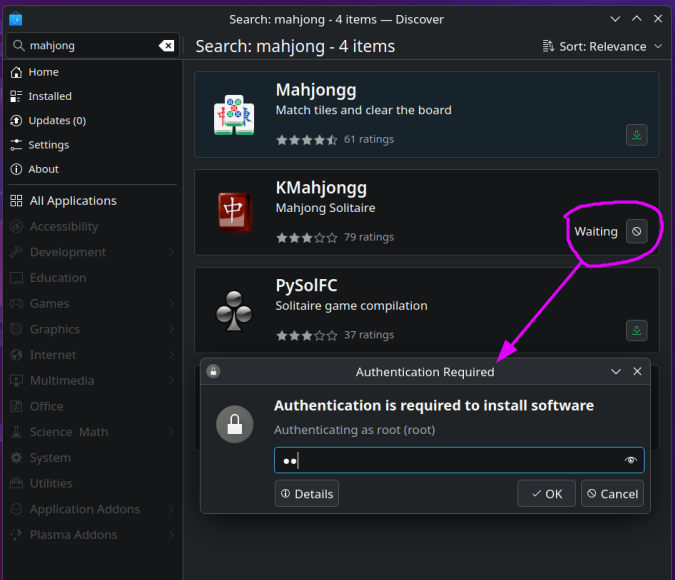675x580 pixels.
Task: Open Updates (0) page
Action: click(93, 121)
